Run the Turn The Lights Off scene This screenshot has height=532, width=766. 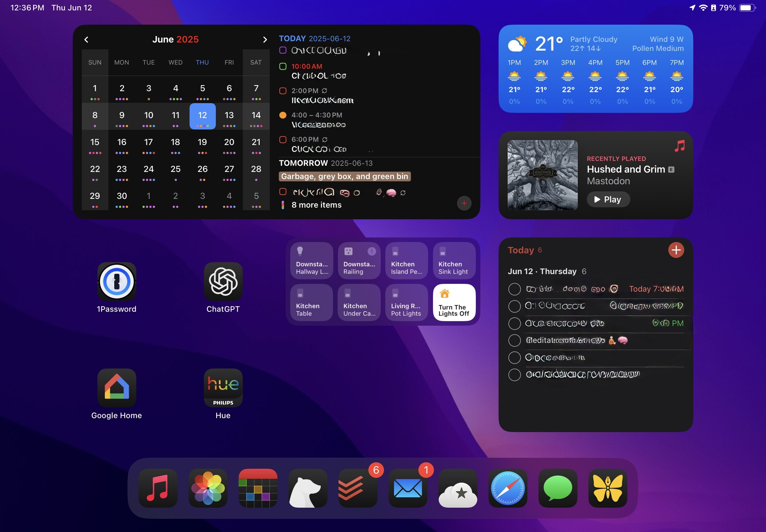(x=454, y=302)
